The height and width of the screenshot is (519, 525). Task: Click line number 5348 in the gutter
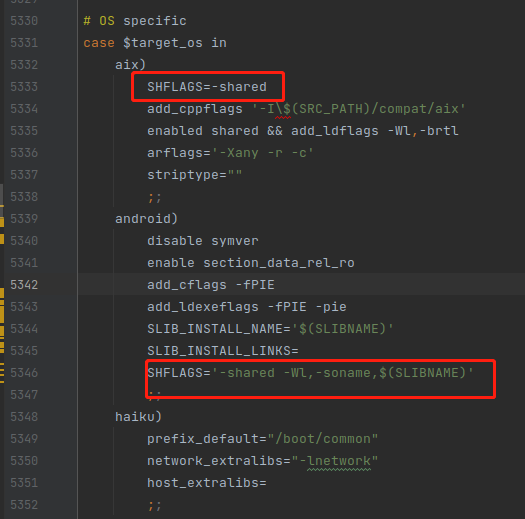[24, 417]
